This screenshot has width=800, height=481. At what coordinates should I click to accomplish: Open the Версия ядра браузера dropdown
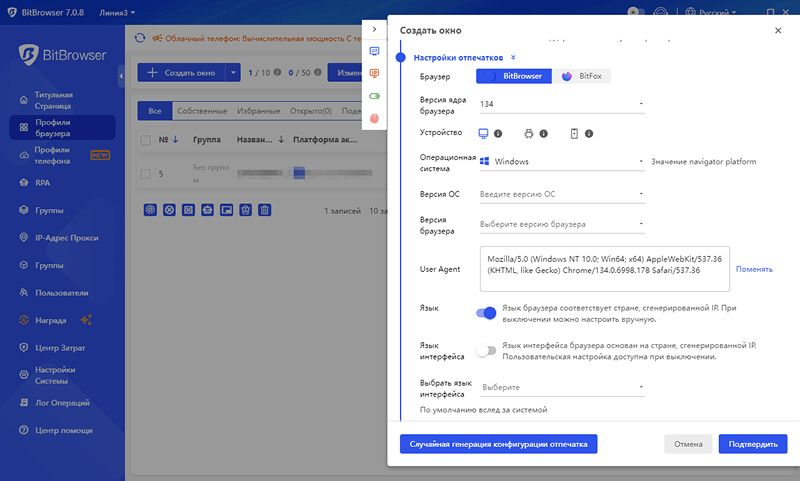561,104
